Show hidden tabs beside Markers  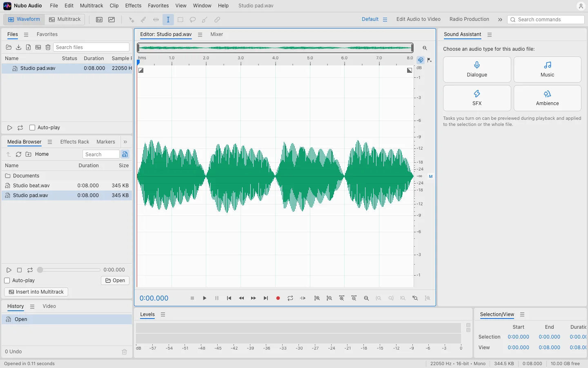(x=125, y=142)
